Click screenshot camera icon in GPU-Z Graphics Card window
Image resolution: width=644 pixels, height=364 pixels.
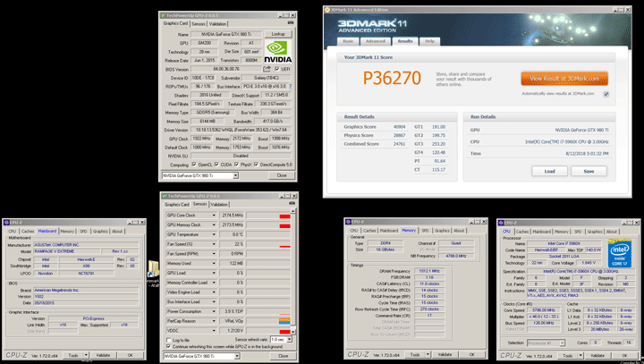[x=291, y=22]
